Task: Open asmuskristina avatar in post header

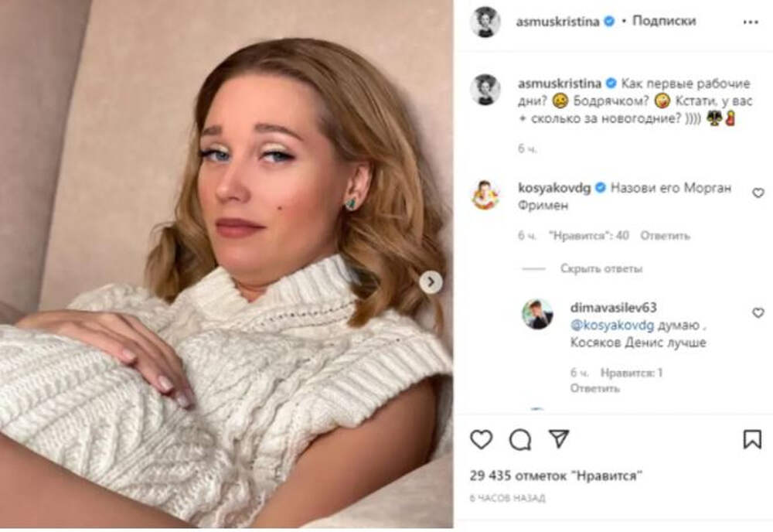Action: [485, 22]
